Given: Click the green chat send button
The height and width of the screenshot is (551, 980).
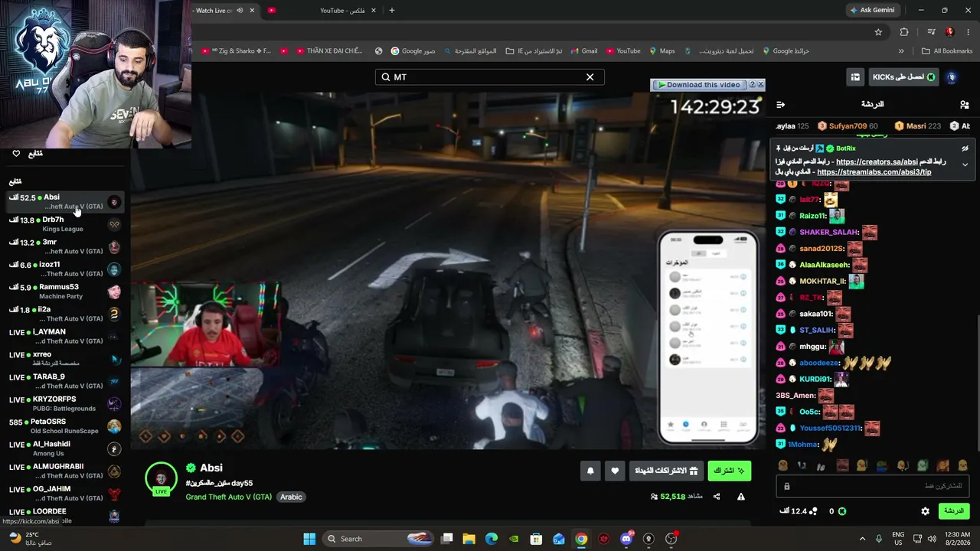Looking at the screenshot, I should 954,511.
